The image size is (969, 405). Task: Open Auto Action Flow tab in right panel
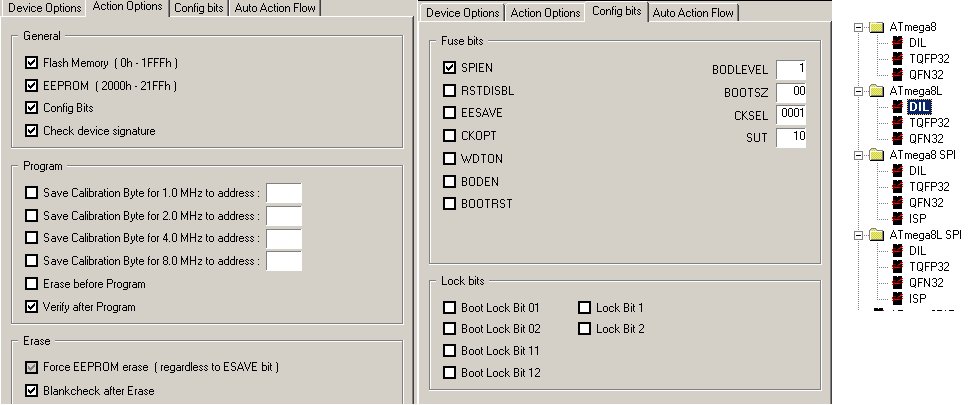click(x=693, y=13)
